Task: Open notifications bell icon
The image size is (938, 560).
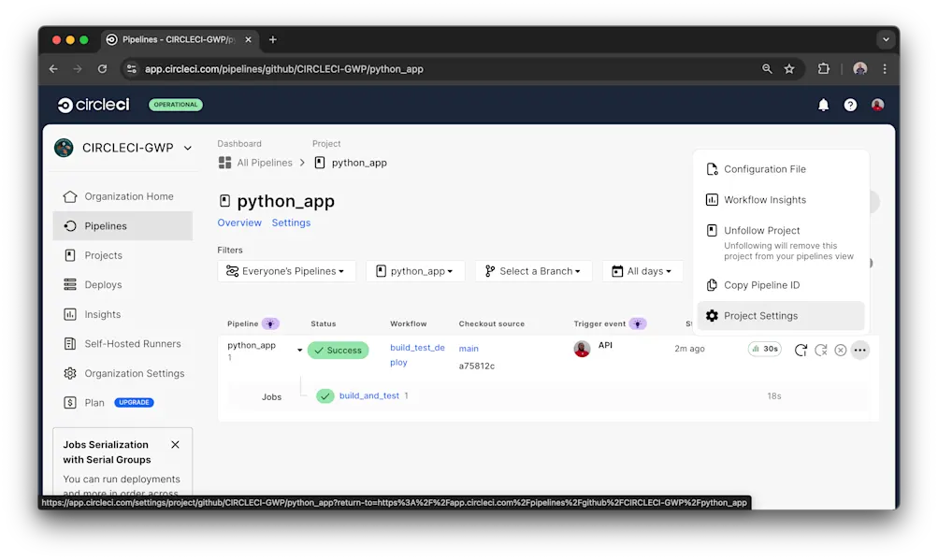Action: click(x=823, y=105)
